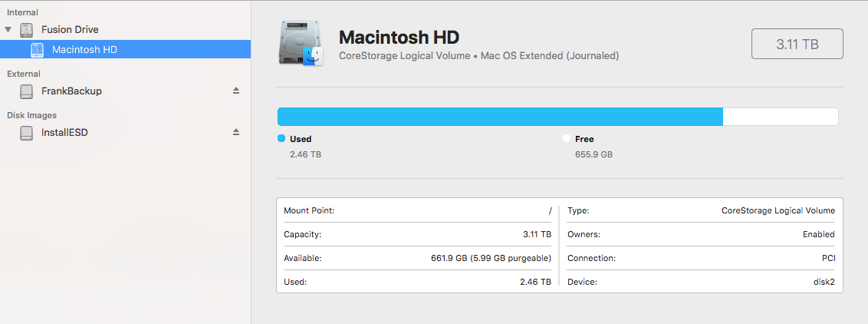Click the Fusion Drive disk icon

click(27, 30)
